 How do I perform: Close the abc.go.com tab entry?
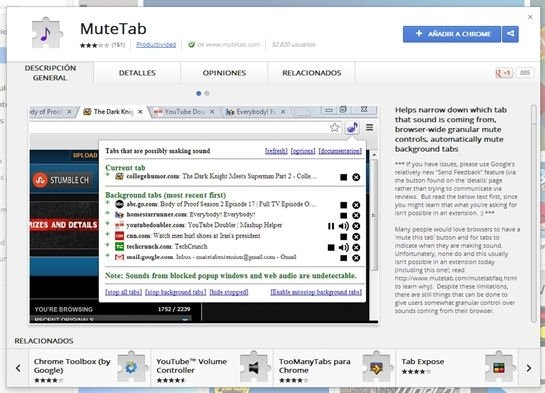(x=356, y=205)
